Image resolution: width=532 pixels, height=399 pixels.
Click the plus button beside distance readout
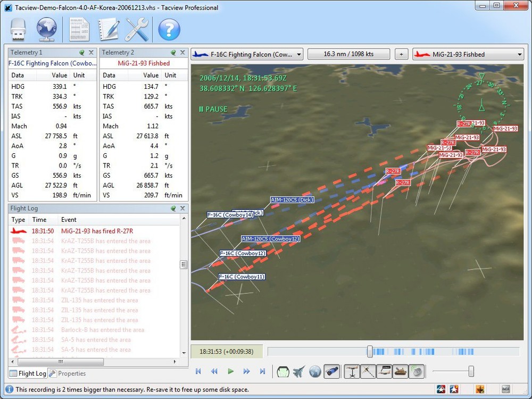tap(401, 54)
